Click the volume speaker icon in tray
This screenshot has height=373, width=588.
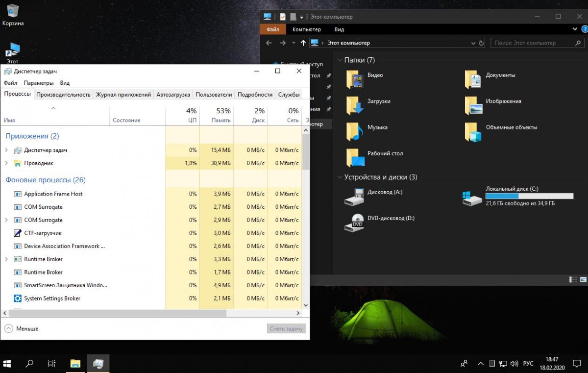514,364
